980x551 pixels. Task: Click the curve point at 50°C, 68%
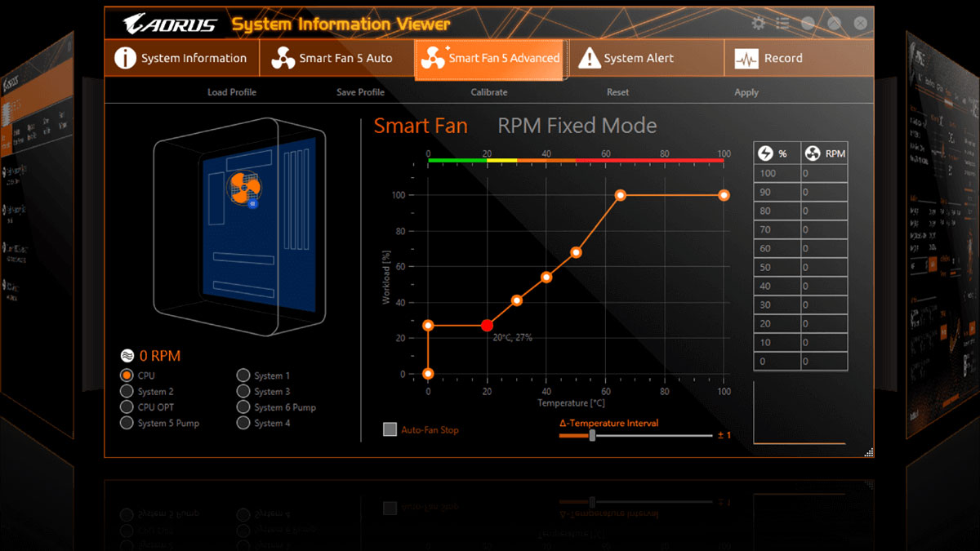click(576, 252)
